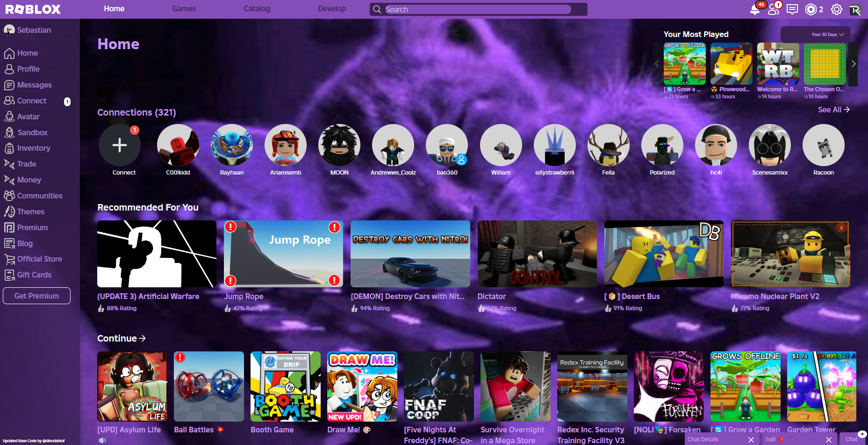
Task: Click the Robux balance icon
Action: [x=811, y=9]
